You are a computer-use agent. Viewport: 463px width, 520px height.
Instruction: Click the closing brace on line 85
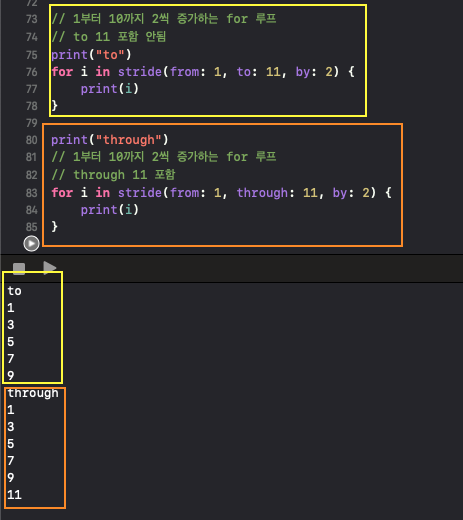[54, 227]
